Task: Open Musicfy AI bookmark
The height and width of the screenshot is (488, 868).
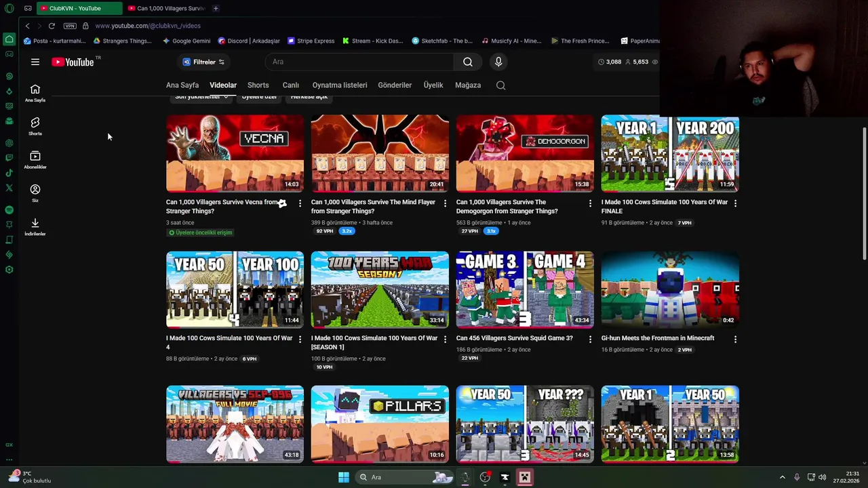Action: (x=511, y=41)
